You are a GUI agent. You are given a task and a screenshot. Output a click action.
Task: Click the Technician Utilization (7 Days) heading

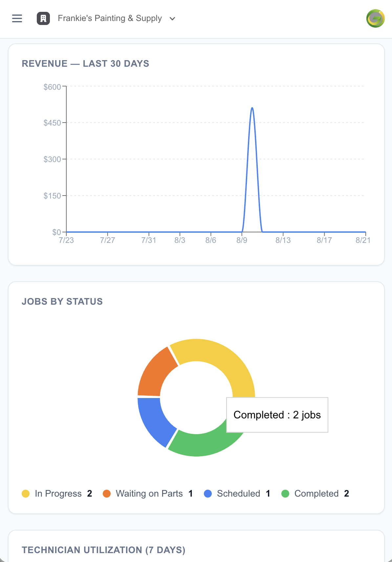pos(103,550)
